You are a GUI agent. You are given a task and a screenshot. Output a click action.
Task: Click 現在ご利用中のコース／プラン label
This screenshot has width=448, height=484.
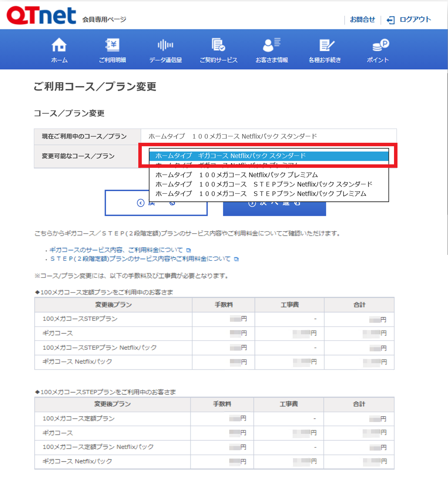click(x=84, y=136)
